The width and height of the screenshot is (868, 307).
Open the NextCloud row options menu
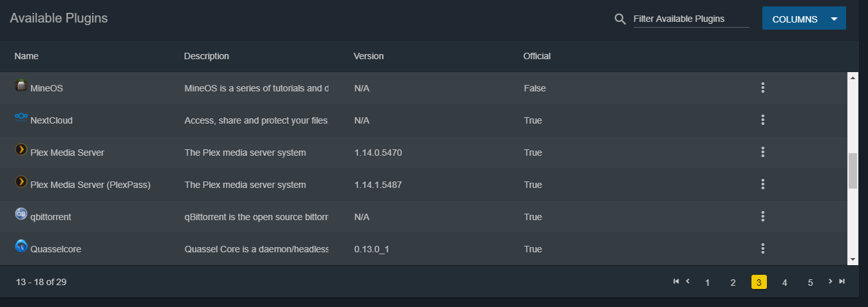click(762, 120)
